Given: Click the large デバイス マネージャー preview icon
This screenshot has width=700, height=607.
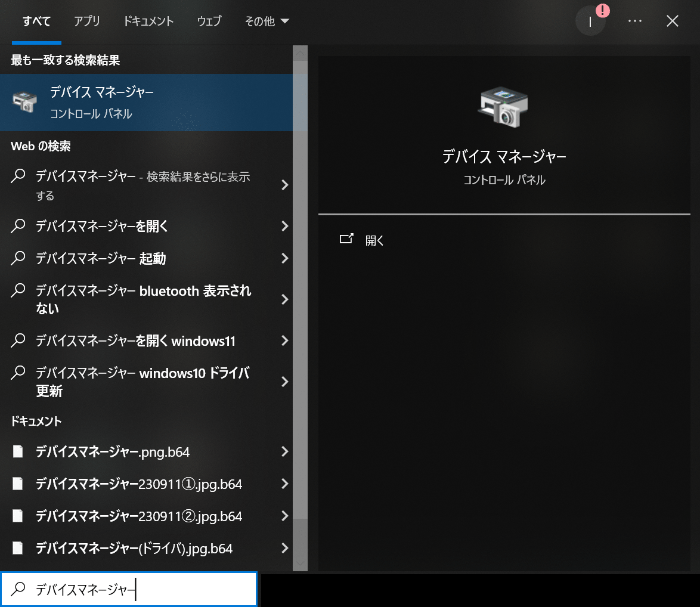Looking at the screenshot, I should coord(504,106).
